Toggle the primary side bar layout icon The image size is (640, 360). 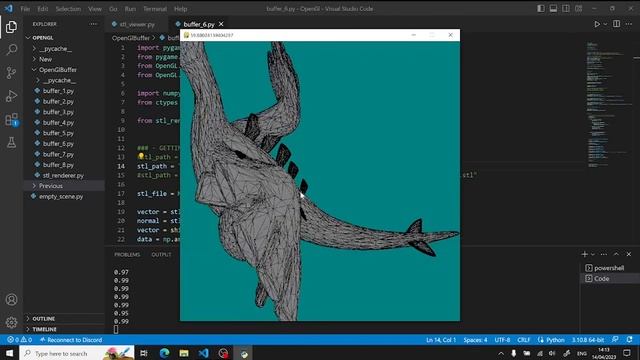pos(541,9)
